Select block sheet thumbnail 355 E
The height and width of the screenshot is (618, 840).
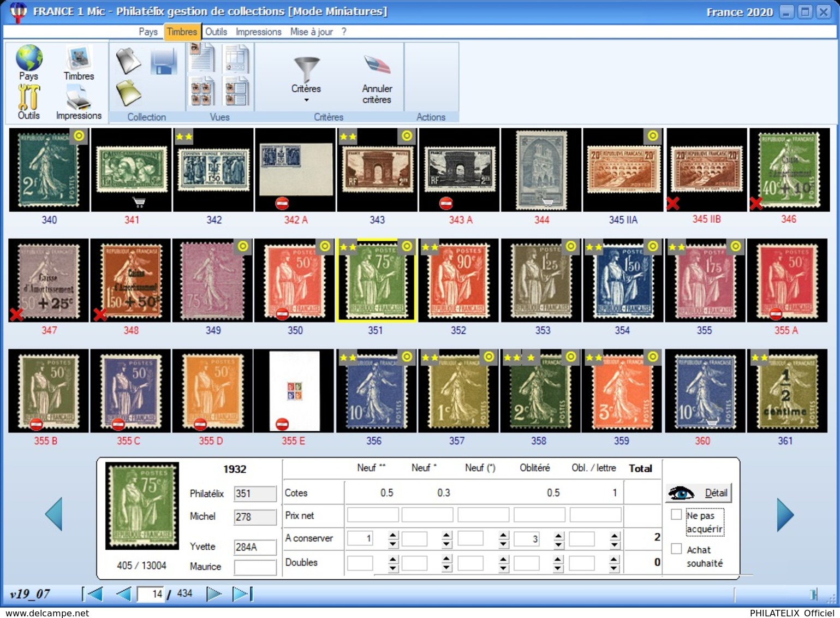click(x=294, y=391)
